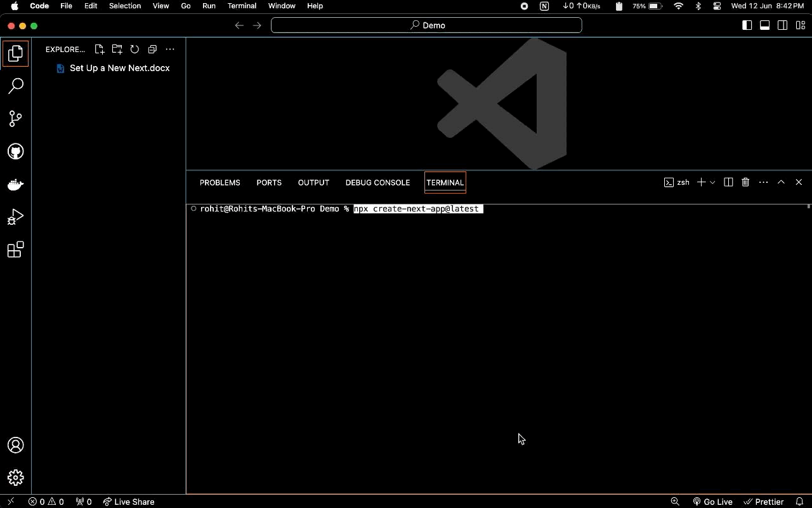This screenshot has height=508, width=812.
Task: Click the terminal command line text
Action: point(418,209)
